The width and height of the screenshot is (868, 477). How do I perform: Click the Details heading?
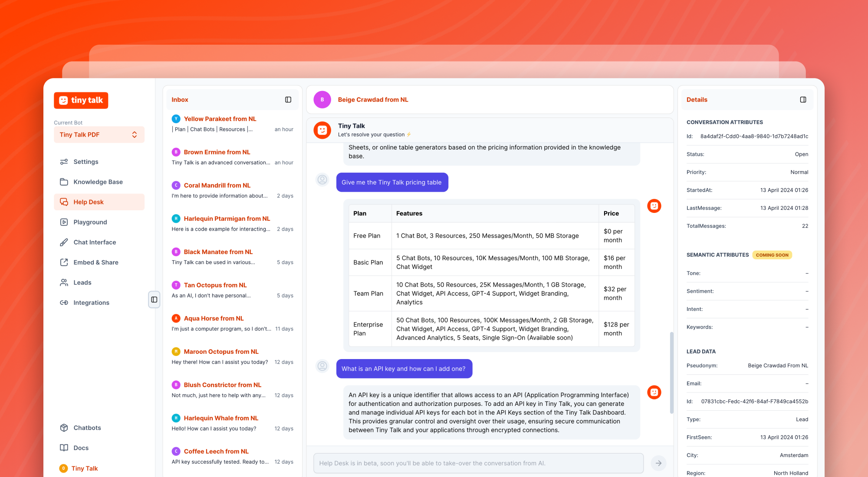point(697,100)
